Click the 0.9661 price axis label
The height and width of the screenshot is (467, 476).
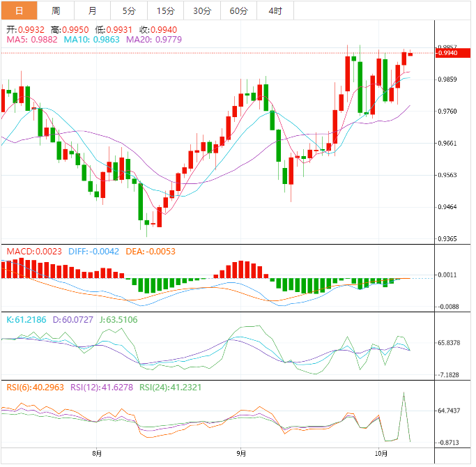pyautogui.click(x=447, y=144)
